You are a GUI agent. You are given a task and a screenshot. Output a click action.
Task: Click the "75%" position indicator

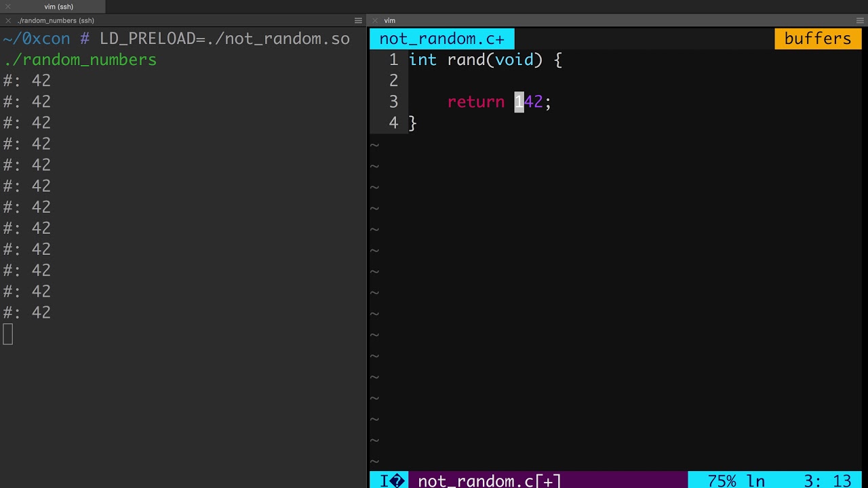[x=722, y=481]
